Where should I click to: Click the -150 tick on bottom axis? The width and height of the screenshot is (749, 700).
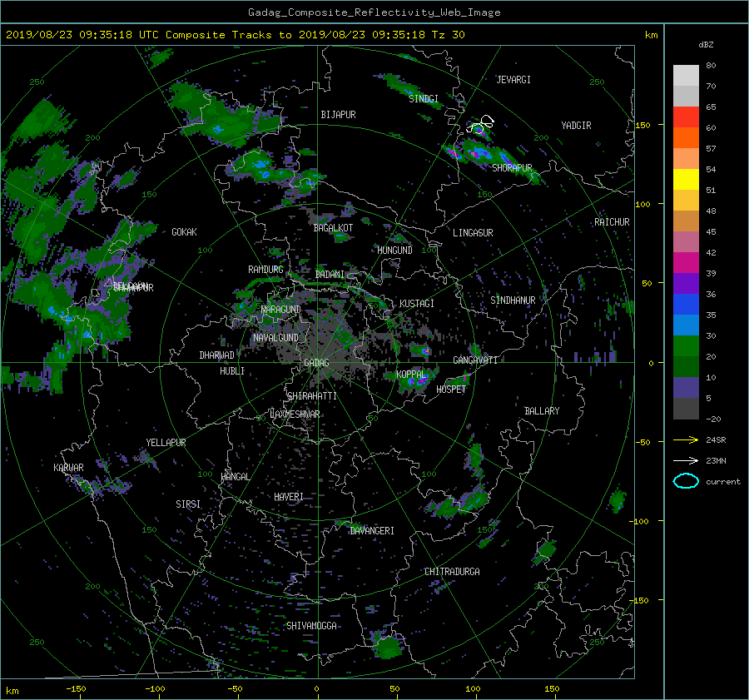76,689
